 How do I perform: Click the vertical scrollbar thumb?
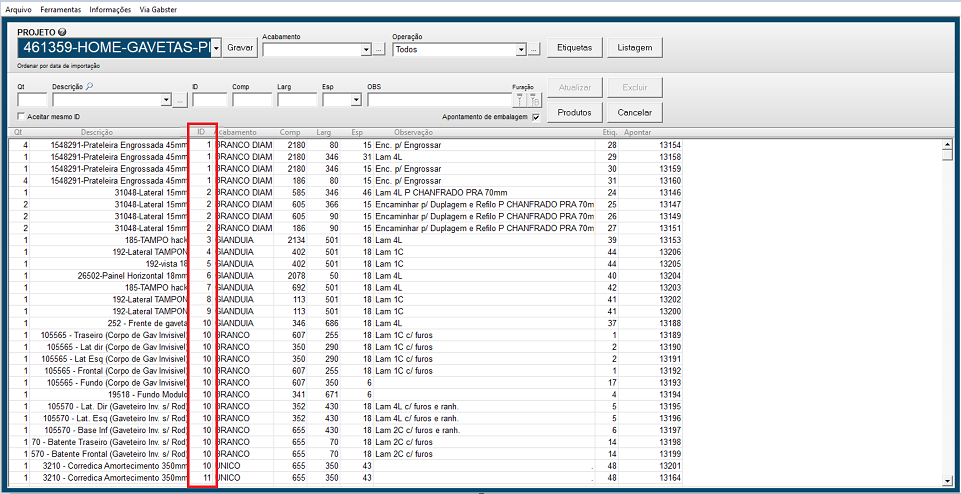(x=947, y=155)
